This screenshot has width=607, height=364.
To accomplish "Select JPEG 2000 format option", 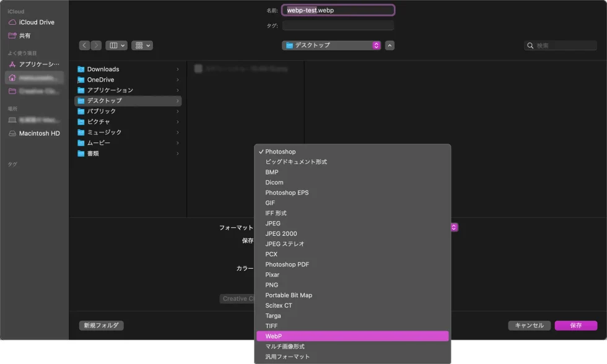I will point(281,233).
